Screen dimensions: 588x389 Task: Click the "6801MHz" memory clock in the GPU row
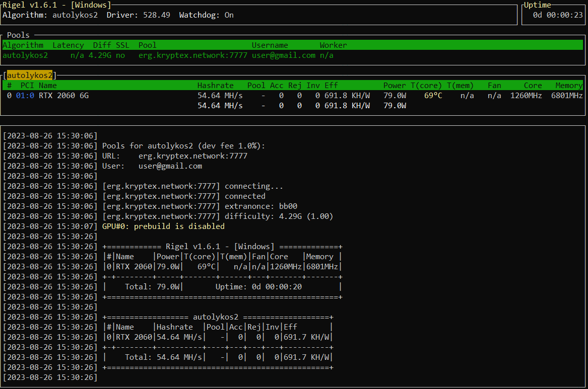pos(567,96)
